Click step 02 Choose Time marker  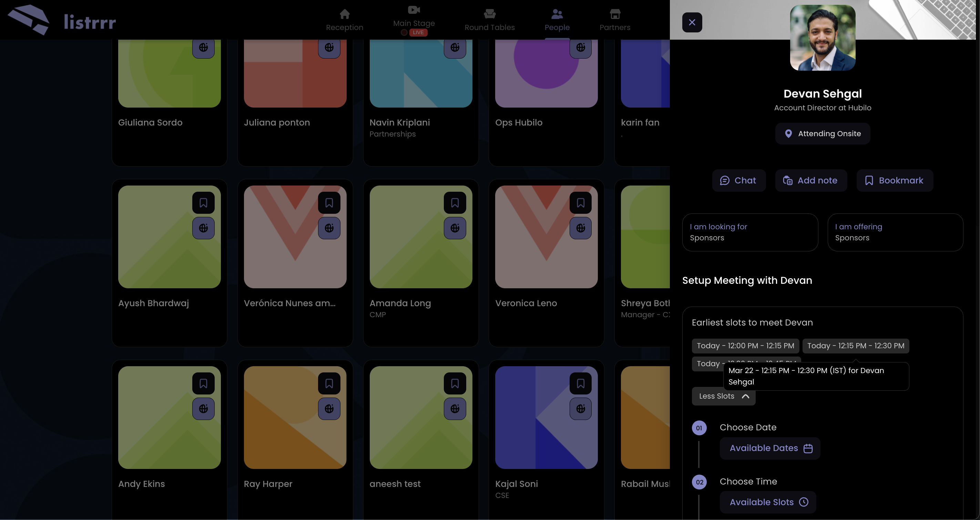click(x=699, y=482)
